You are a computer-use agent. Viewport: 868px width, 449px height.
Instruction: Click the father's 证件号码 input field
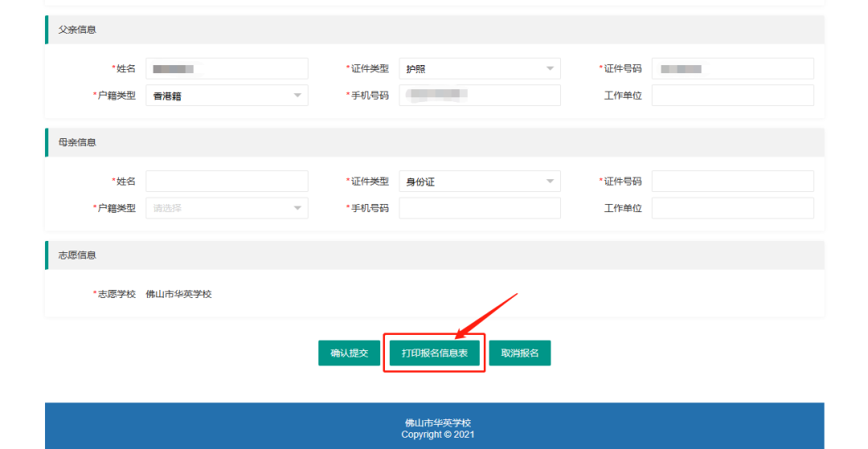(732, 69)
